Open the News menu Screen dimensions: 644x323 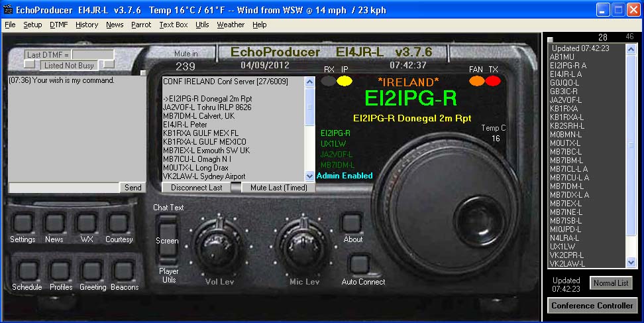(115, 25)
